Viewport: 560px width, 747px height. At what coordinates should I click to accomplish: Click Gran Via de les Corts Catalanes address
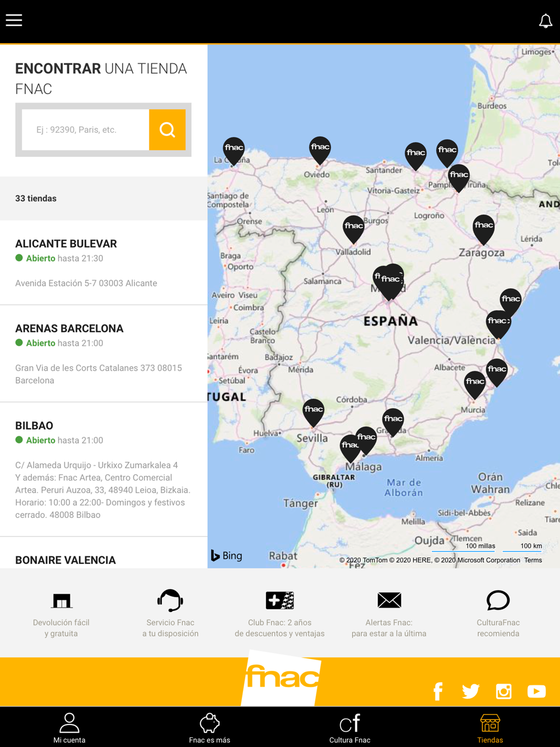click(99, 374)
